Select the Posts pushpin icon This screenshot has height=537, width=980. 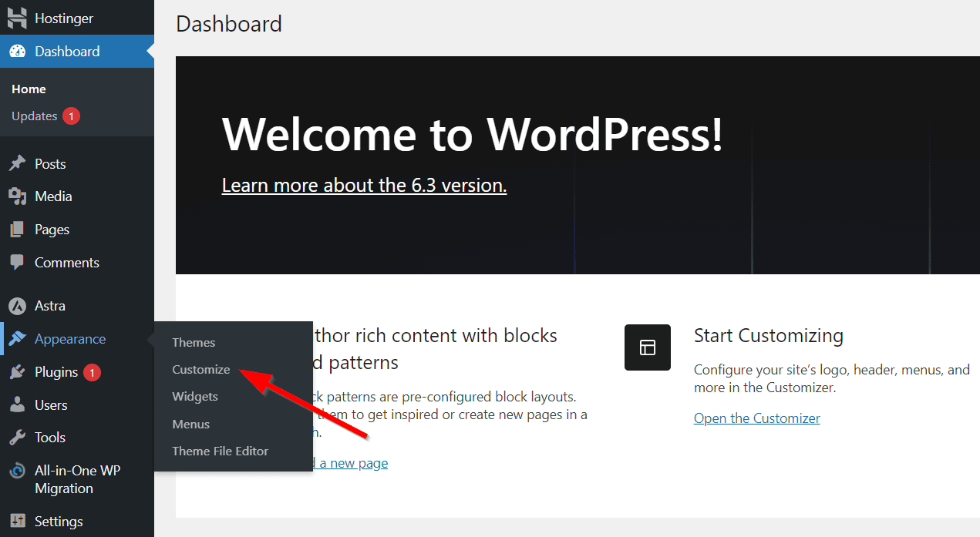click(x=17, y=163)
